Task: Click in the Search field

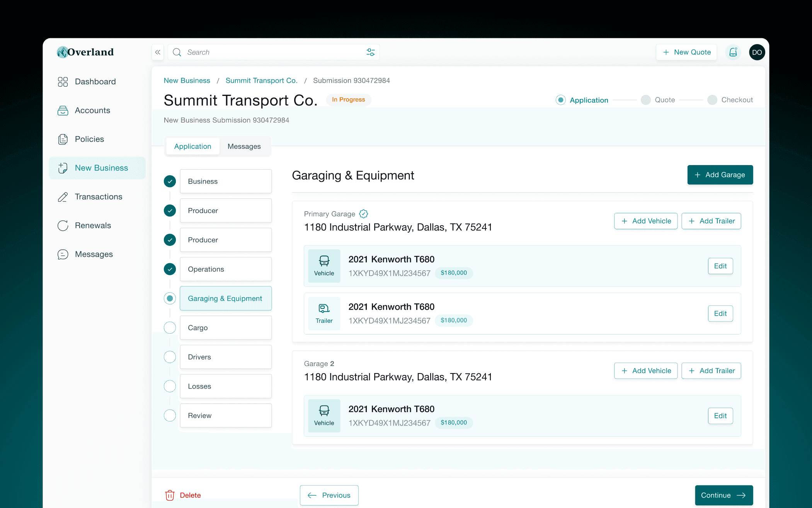Action: pos(271,52)
